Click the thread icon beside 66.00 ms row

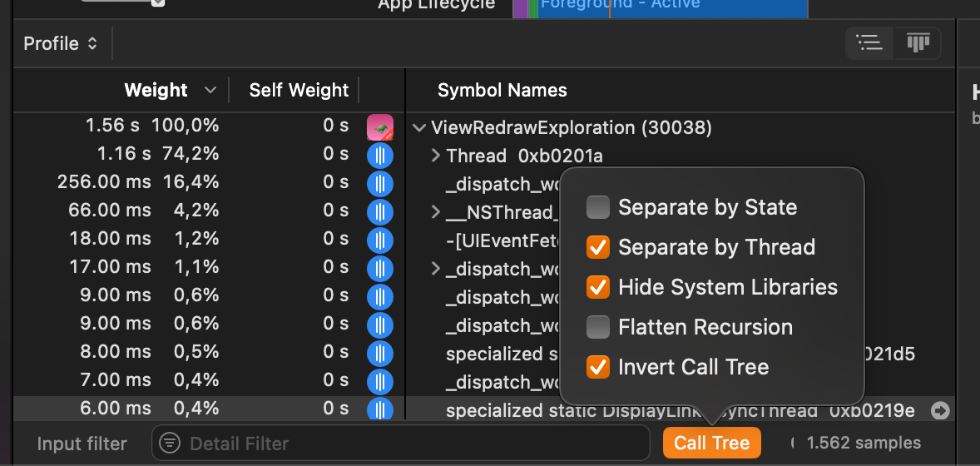(x=380, y=212)
